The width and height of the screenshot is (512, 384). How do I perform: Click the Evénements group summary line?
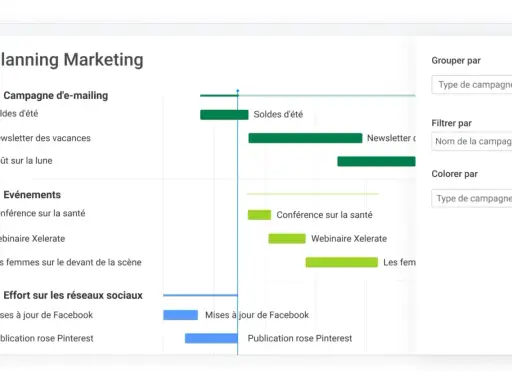click(312, 194)
